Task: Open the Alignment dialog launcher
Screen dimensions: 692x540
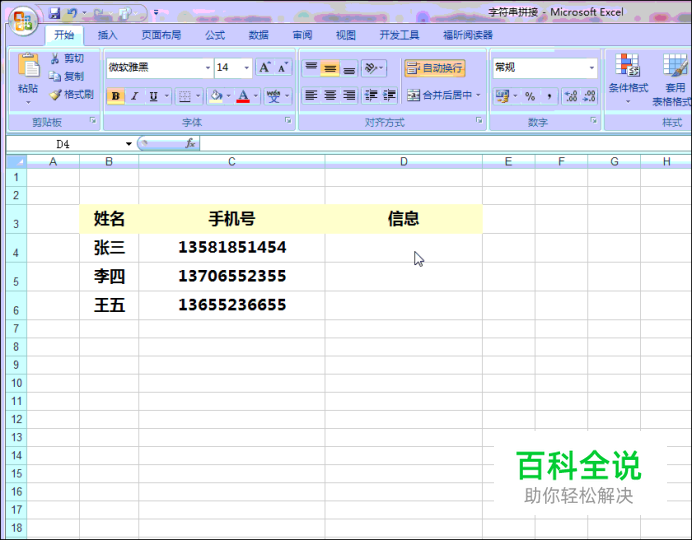Action: pyautogui.click(x=479, y=120)
